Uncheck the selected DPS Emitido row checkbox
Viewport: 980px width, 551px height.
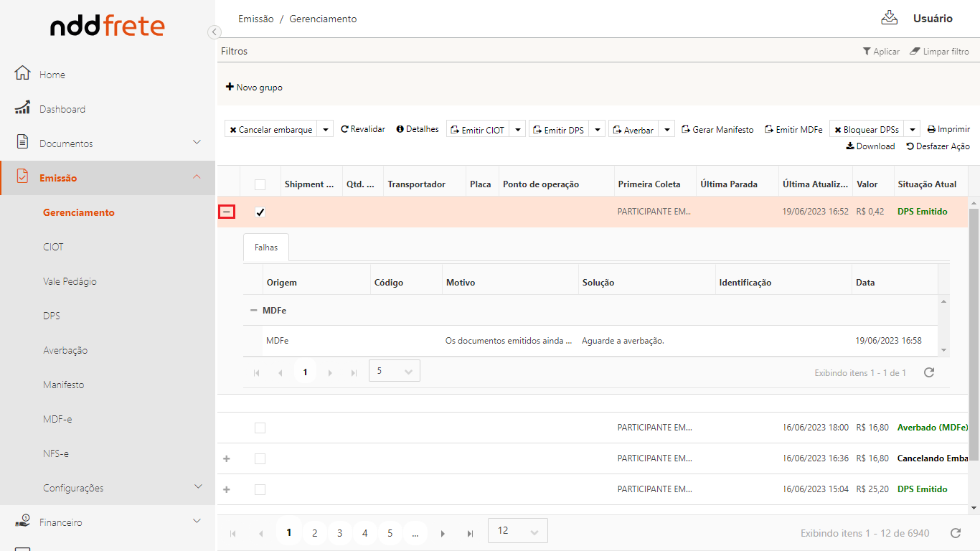260,212
